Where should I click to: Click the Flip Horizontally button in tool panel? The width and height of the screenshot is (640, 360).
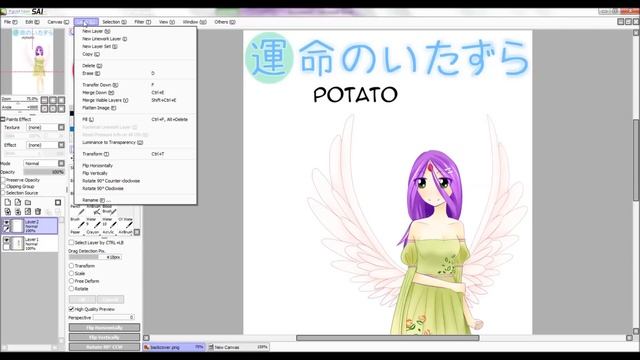[x=104, y=328]
